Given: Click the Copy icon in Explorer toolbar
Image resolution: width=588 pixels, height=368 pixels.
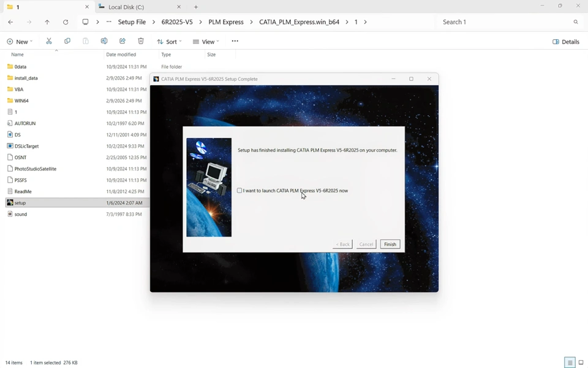Looking at the screenshot, I should [x=67, y=41].
